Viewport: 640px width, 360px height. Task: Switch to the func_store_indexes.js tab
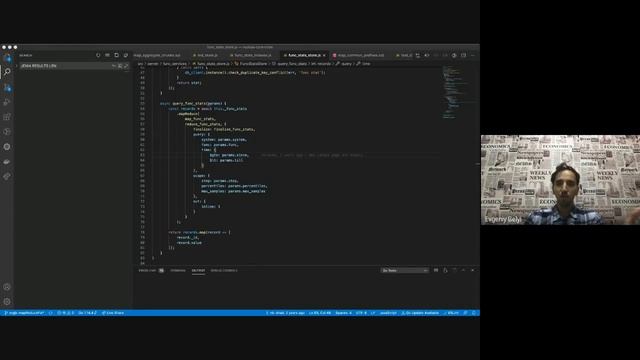tap(252, 55)
